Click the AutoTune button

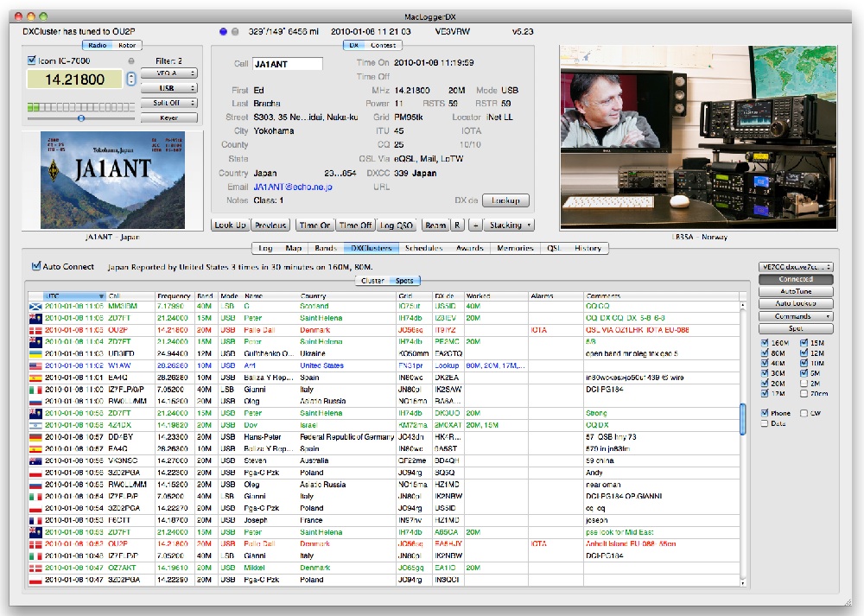coord(796,291)
